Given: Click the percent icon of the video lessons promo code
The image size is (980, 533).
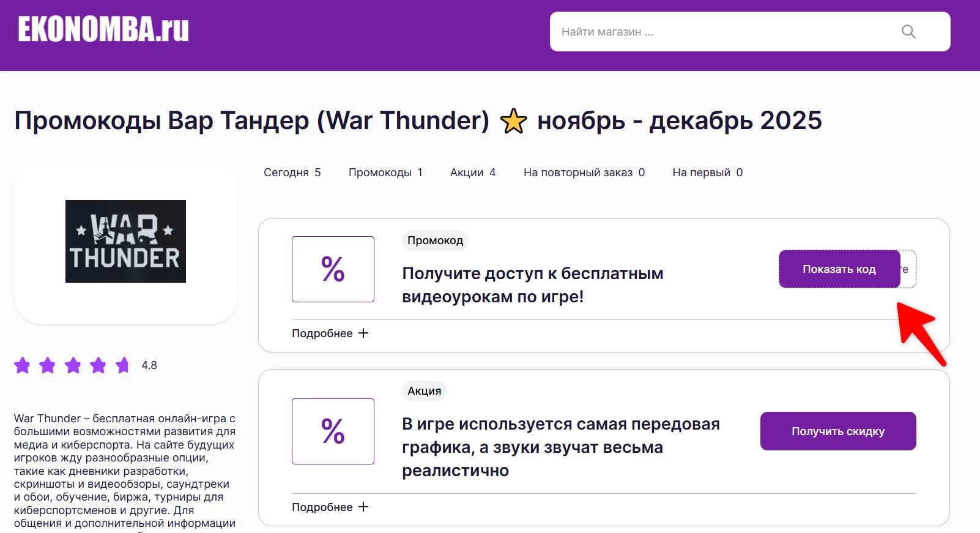Looking at the screenshot, I should point(333,269).
